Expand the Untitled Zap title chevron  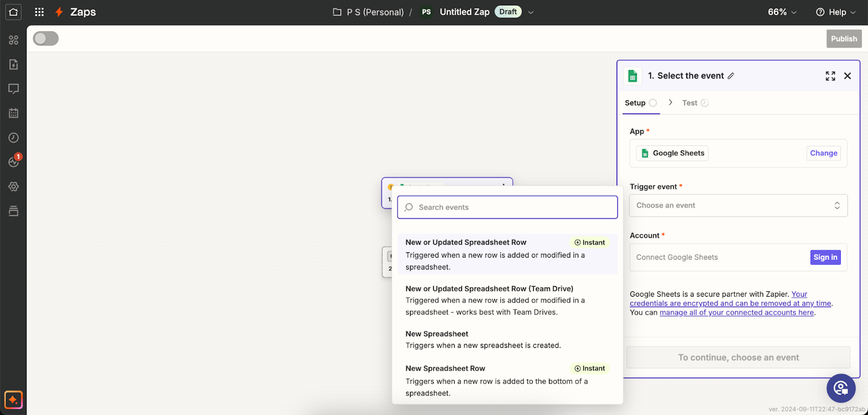point(531,12)
